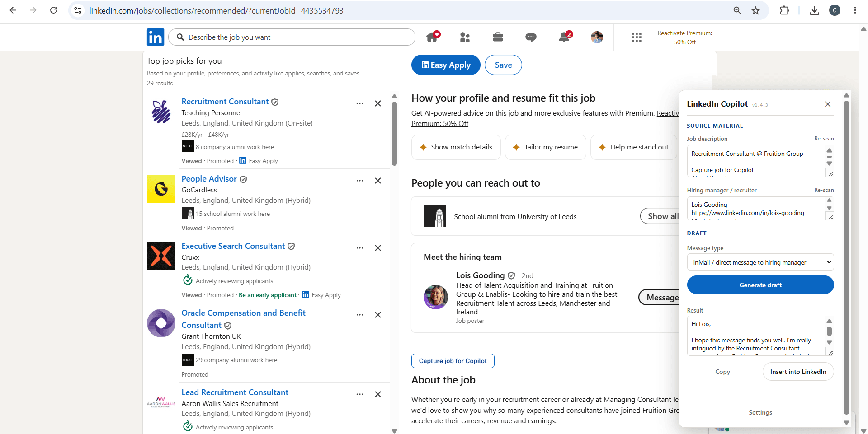The height and width of the screenshot is (434, 868).
Task: Open the Messaging chat bubble icon
Action: 531,37
